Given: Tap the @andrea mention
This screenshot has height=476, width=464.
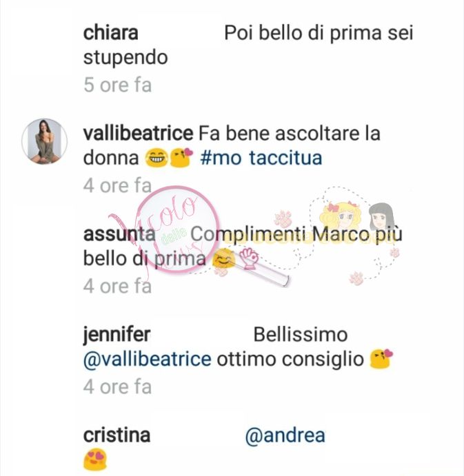Looking at the screenshot, I should (285, 435).
